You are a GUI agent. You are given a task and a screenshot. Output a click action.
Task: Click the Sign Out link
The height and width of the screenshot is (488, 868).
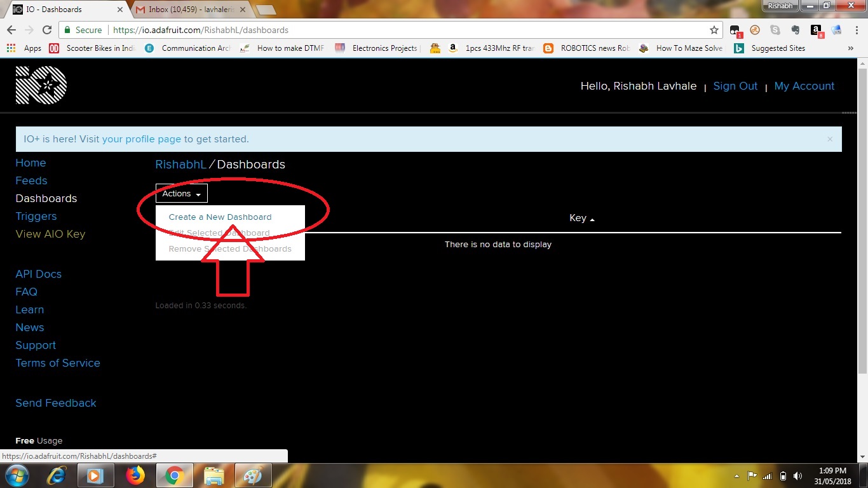[x=735, y=86]
